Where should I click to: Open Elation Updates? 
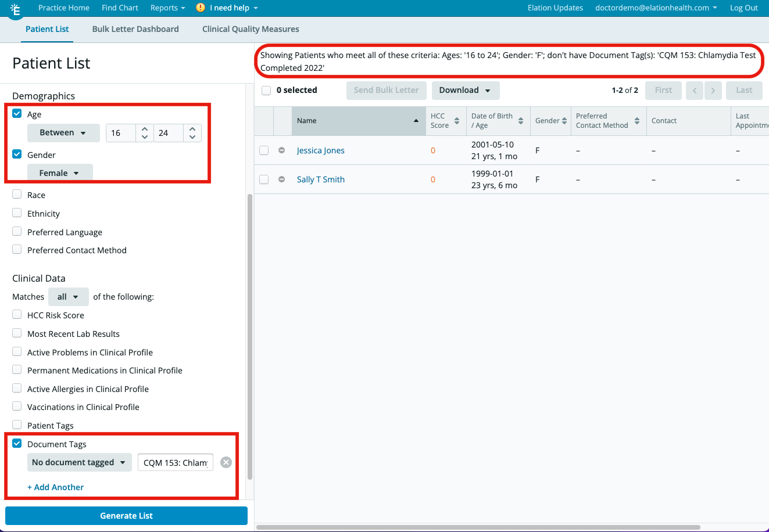tap(555, 8)
